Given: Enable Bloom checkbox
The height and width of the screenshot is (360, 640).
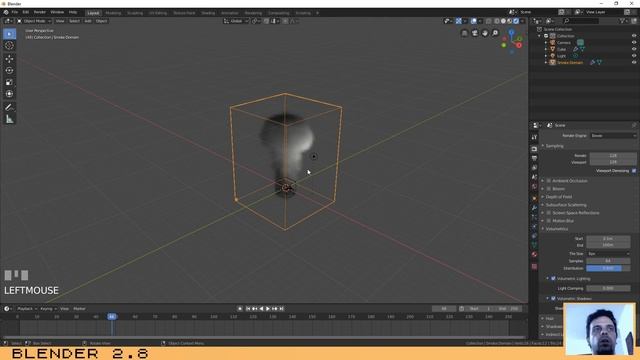Looking at the screenshot, I should click(x=549, y=189).
